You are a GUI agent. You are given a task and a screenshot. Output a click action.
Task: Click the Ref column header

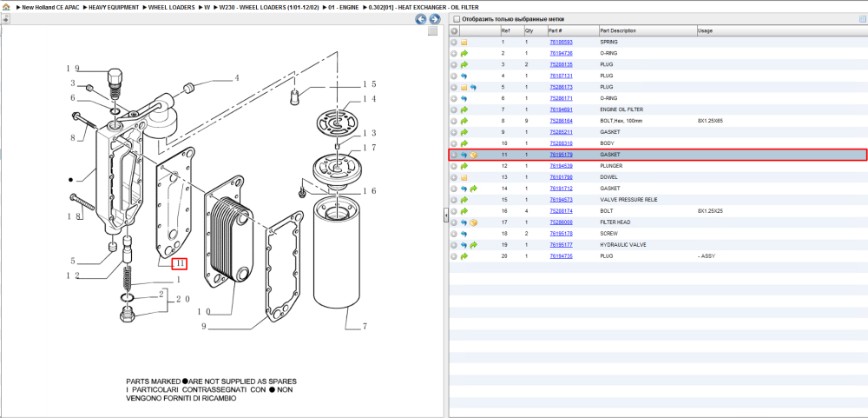click(x=511, y=31)
